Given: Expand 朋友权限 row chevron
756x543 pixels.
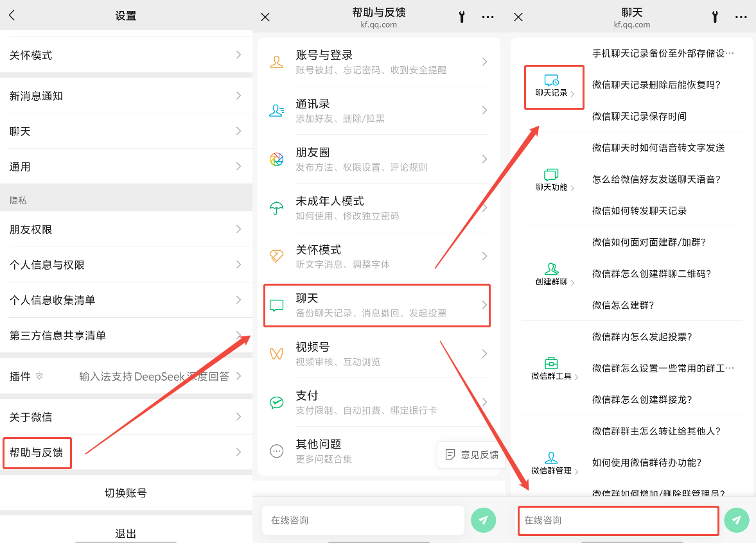Looking at the screenshot, I should click(239, 229).
